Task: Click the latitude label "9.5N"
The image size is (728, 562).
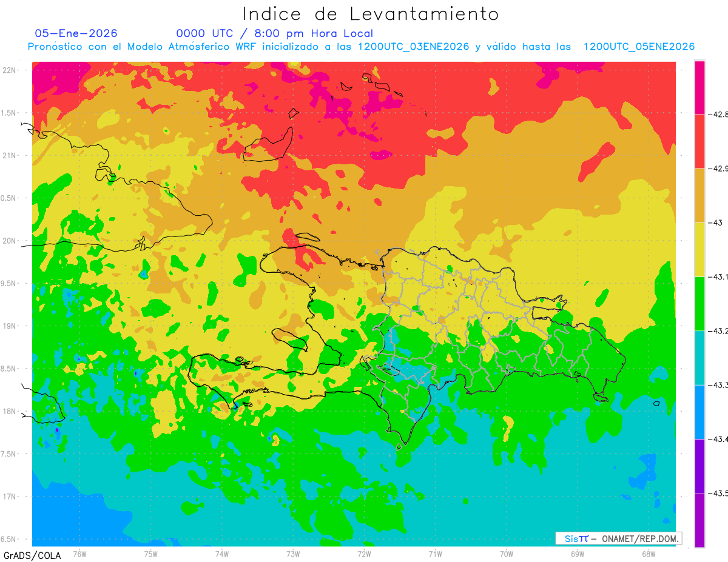Action: pos(9,284)
